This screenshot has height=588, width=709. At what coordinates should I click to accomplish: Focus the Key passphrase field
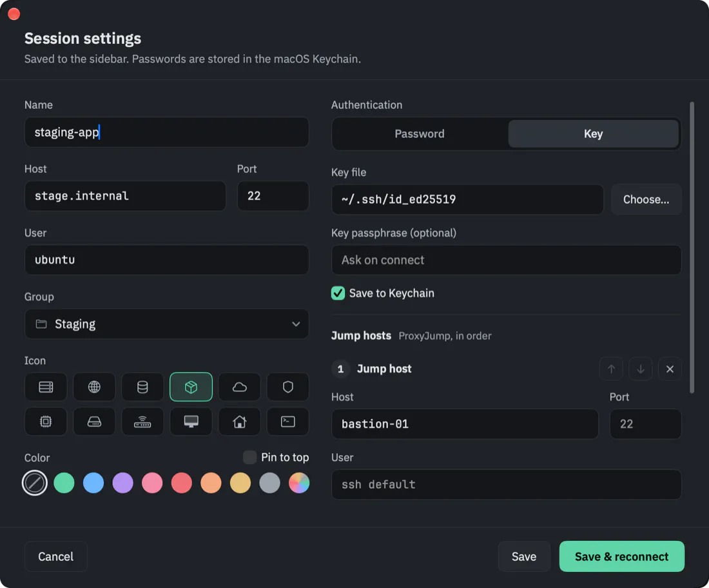507,260
